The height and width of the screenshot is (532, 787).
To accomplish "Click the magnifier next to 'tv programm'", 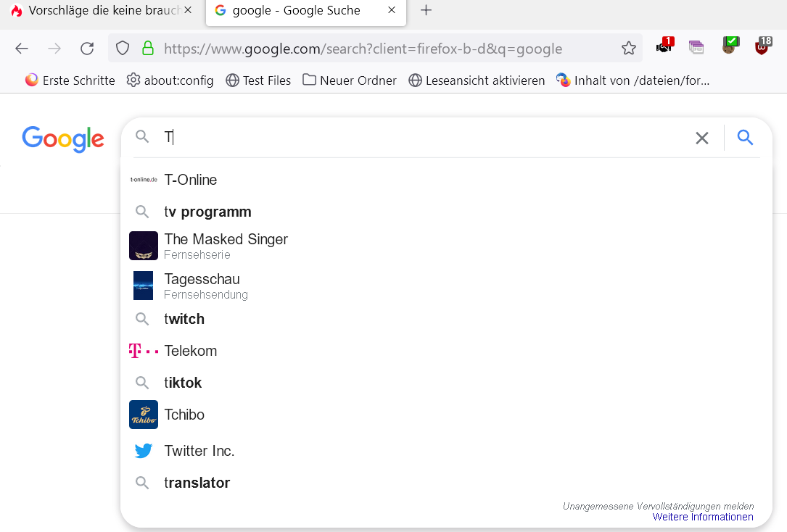I will (143, 212).
